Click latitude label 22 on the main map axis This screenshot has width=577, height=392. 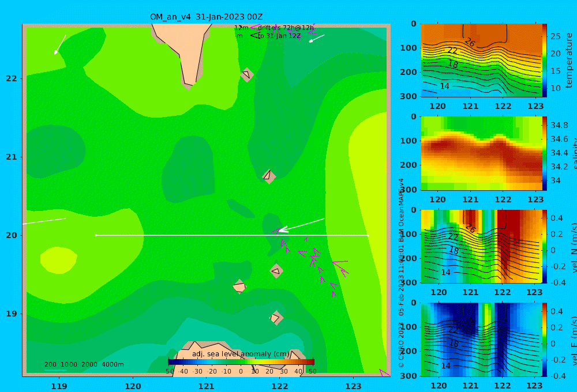[x=12, y=78]
